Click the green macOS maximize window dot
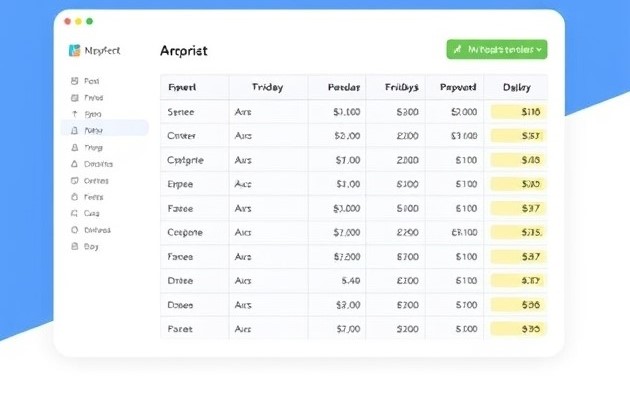This screenshot has height=400, width=630. click(x=90, y=21)
